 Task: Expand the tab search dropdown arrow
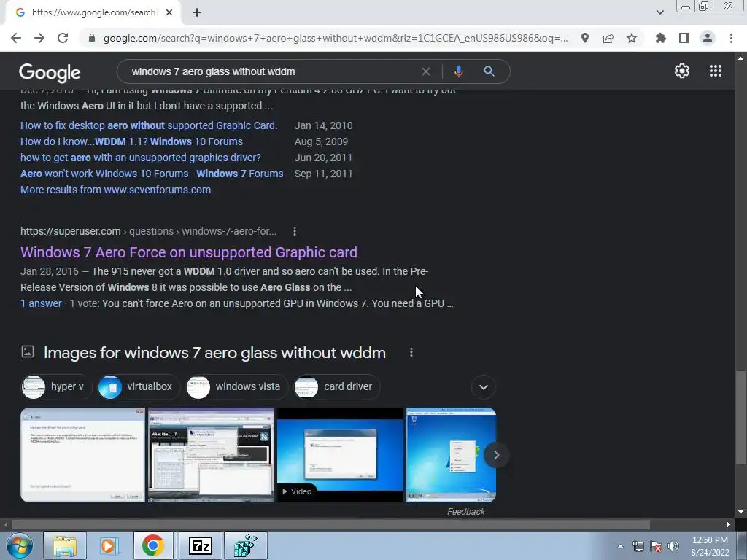tap(659, 12)
